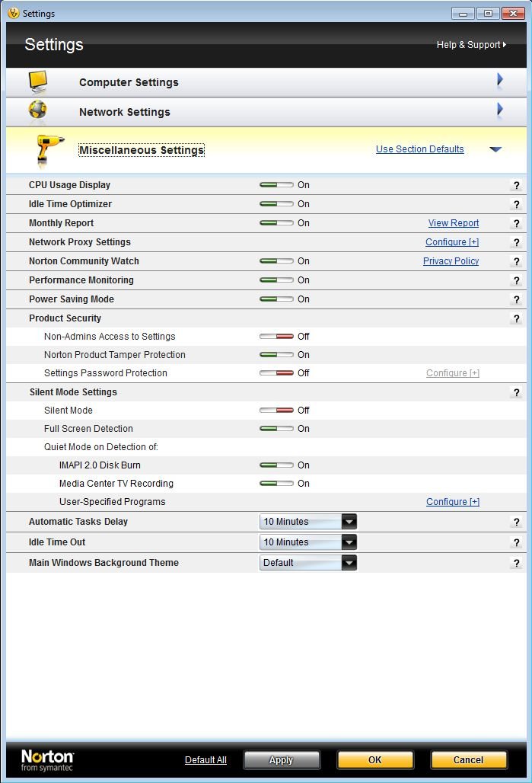
Task: Turn on Silent Mode switch
Action: [x=276, y=410]
